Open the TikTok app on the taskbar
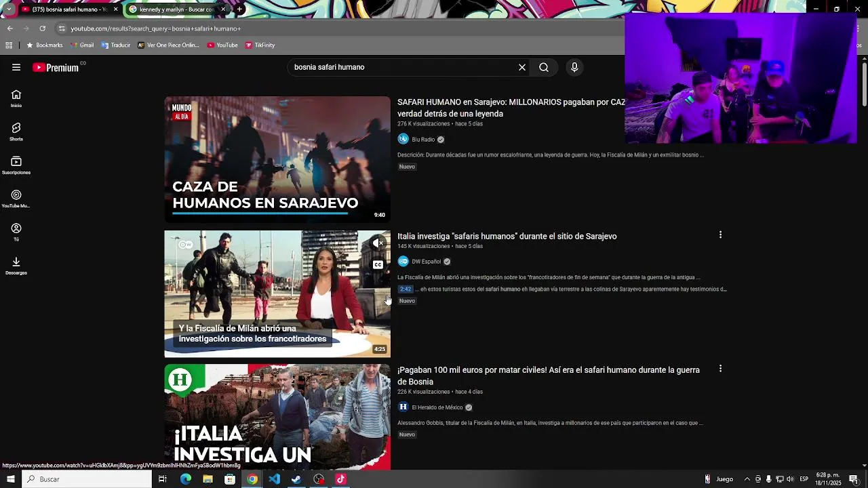 coord(340,479)
